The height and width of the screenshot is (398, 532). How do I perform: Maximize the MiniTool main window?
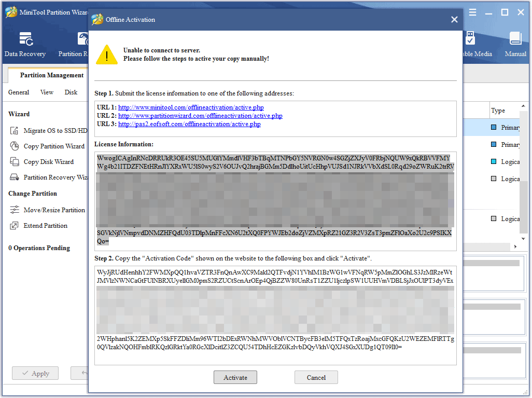click(505, 12)
